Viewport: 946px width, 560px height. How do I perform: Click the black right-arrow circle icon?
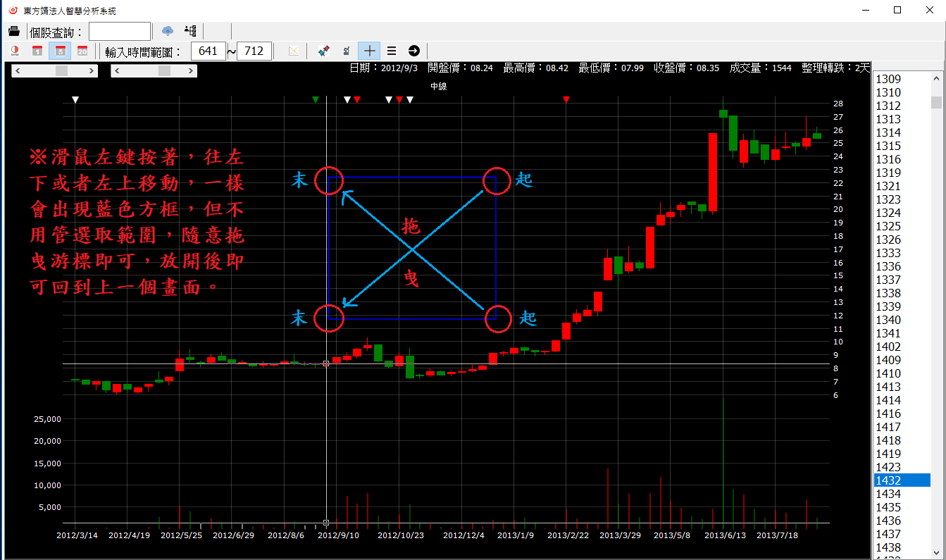tap(414, 51)
